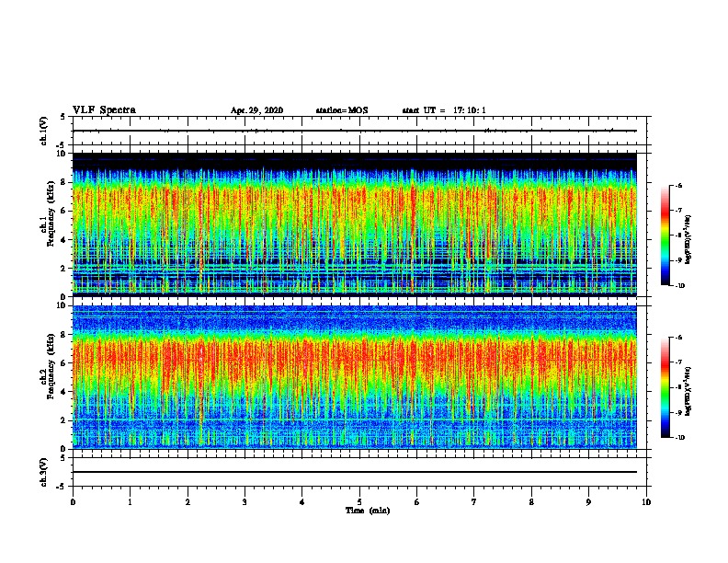Click the "ch.1(V)" axis label

pos(43,131)
